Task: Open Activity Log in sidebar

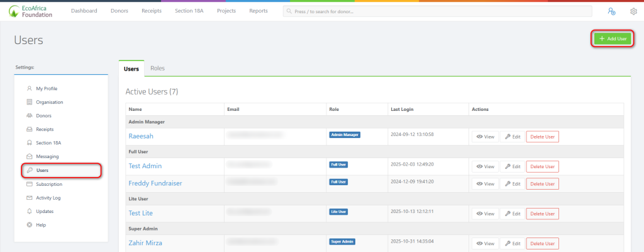Action: (48, 198)
